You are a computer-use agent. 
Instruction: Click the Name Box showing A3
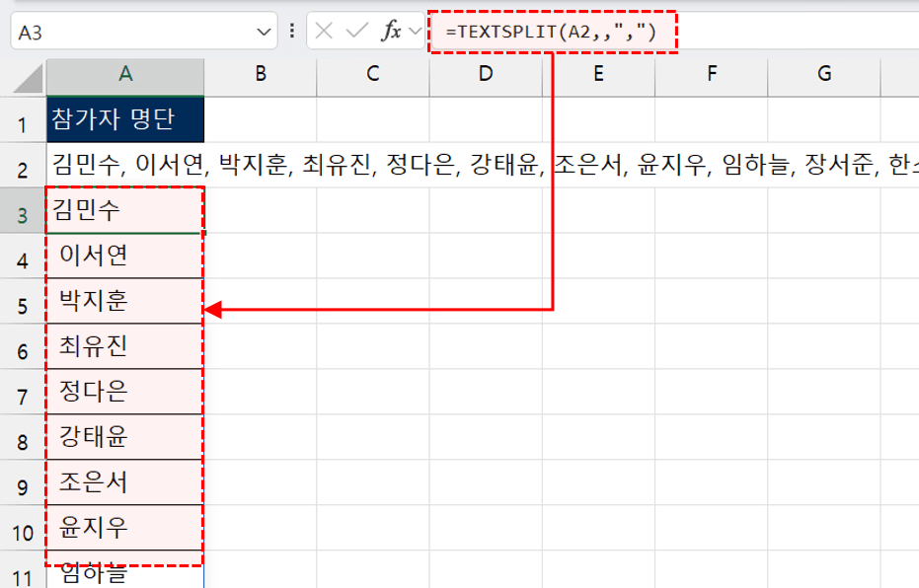pyautogui.click(x=138, y=30)
